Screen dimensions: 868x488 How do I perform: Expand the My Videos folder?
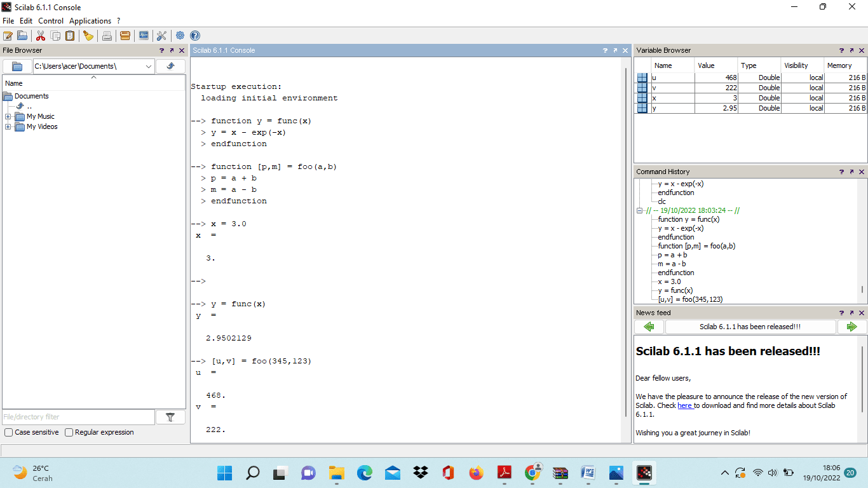pos(8,126)
